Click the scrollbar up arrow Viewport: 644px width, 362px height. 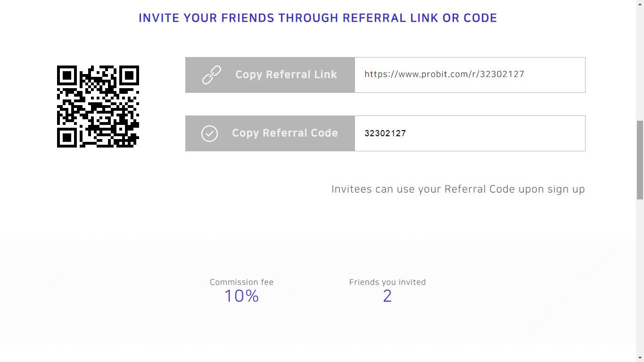coord(640,4)
